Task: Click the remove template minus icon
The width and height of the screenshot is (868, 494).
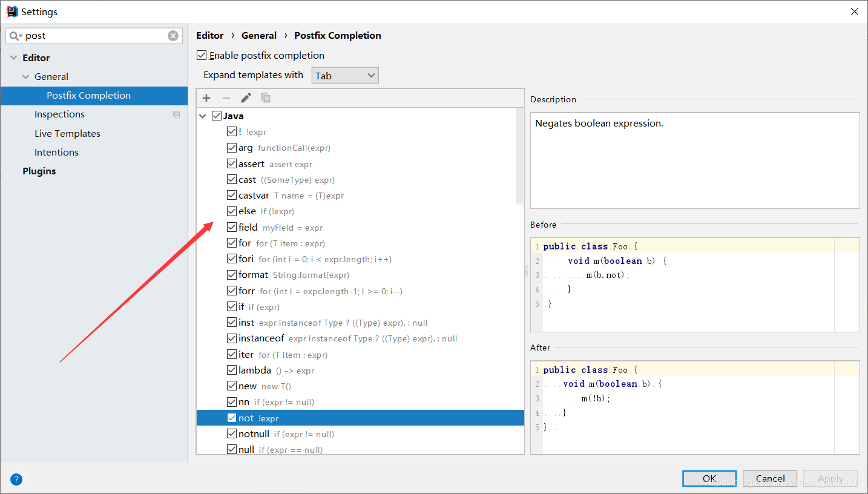Action: coord(226,98)
